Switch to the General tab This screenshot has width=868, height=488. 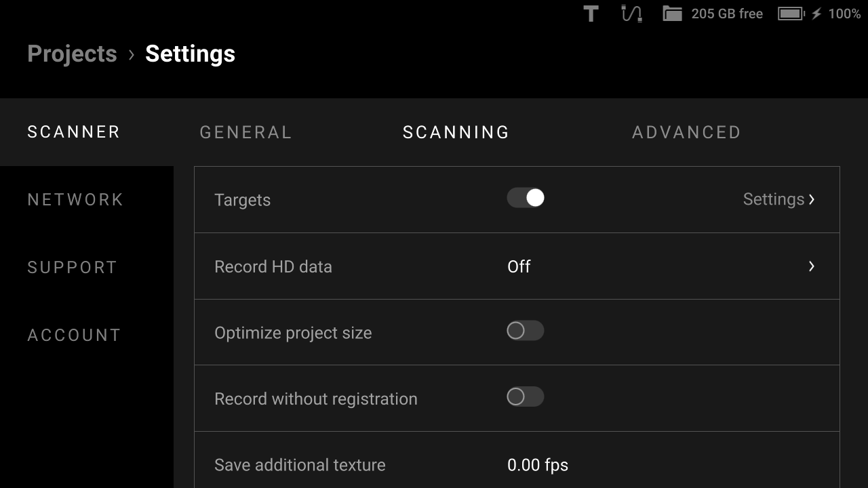click(x=245, y=132)
